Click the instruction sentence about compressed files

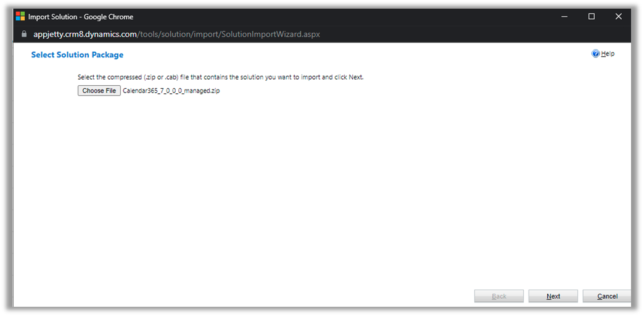220,77
